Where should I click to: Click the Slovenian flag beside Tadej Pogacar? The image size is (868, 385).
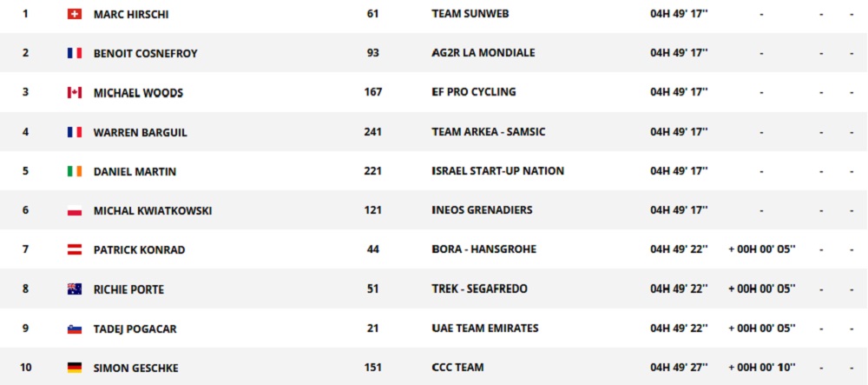pyautogui.click(x=75, y=329)
